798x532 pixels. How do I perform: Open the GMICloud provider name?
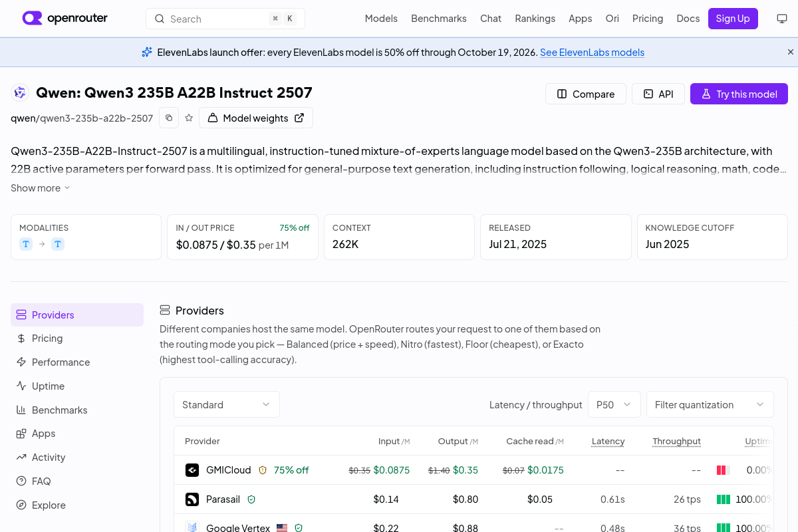pos(229,470)
